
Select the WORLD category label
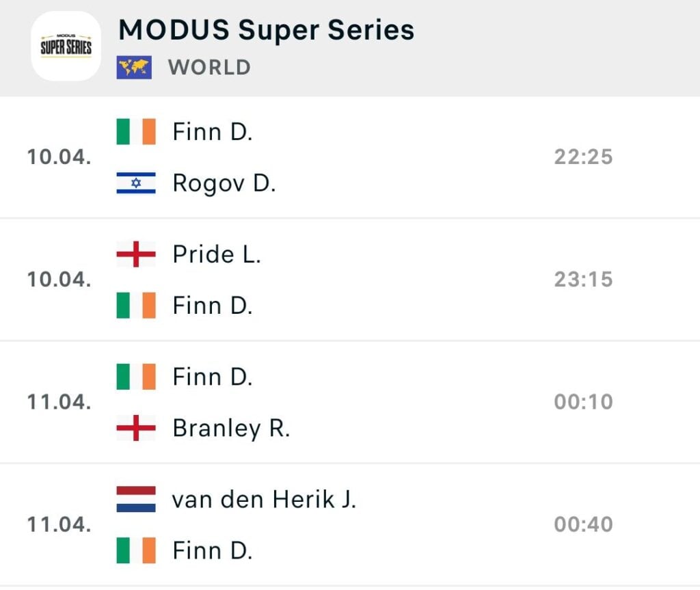(x=209, y=67)
